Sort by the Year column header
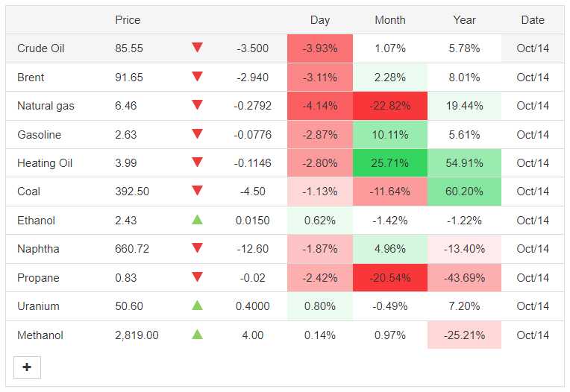The height and width of the screenshot is (392, 570). 464,20
